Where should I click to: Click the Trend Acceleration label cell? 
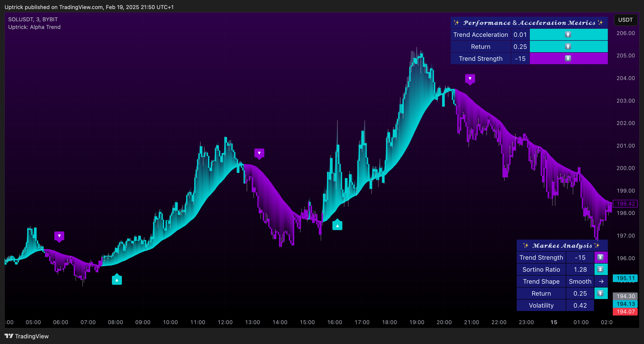(x=481, y=35)
